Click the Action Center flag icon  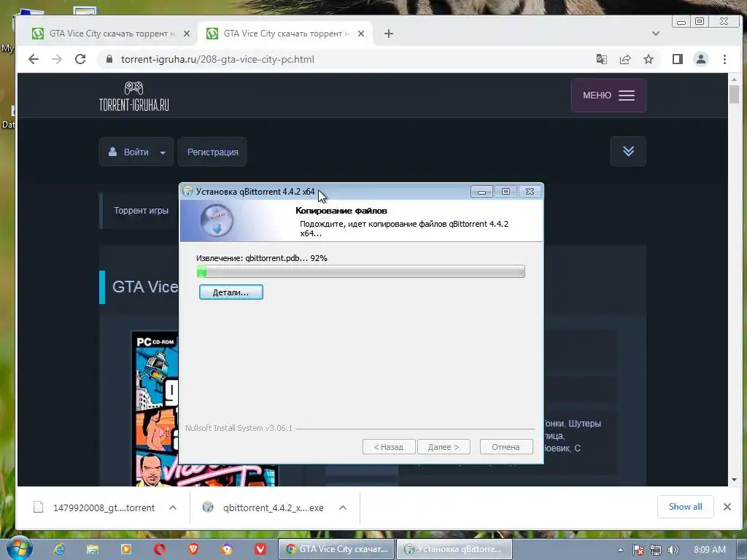point(638,550)
